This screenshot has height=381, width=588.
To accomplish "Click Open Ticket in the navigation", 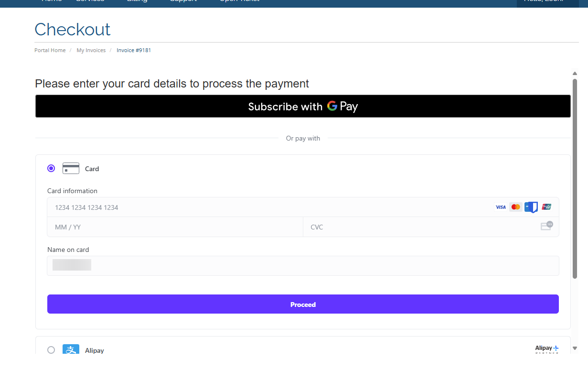I will (239, 2).
